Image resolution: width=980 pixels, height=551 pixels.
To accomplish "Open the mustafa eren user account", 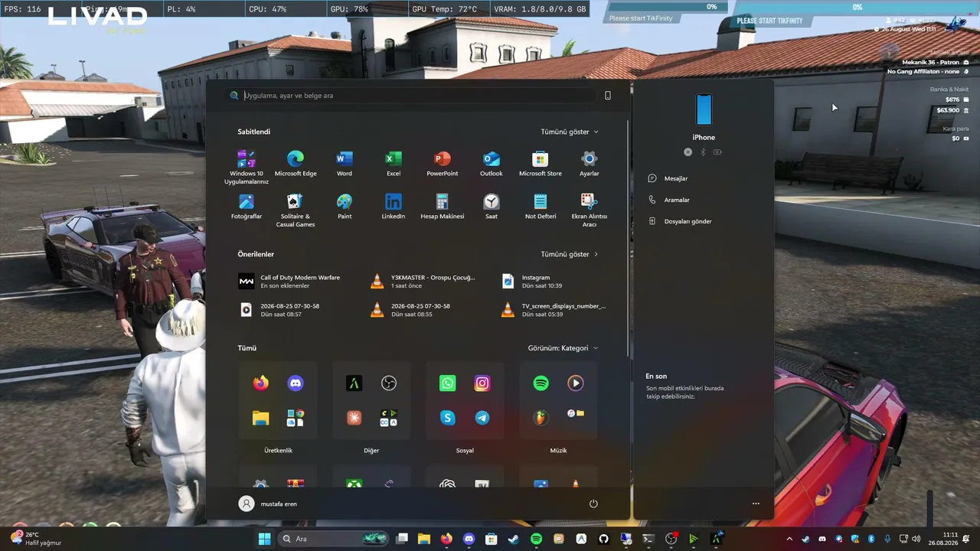I will click(268, 504).
